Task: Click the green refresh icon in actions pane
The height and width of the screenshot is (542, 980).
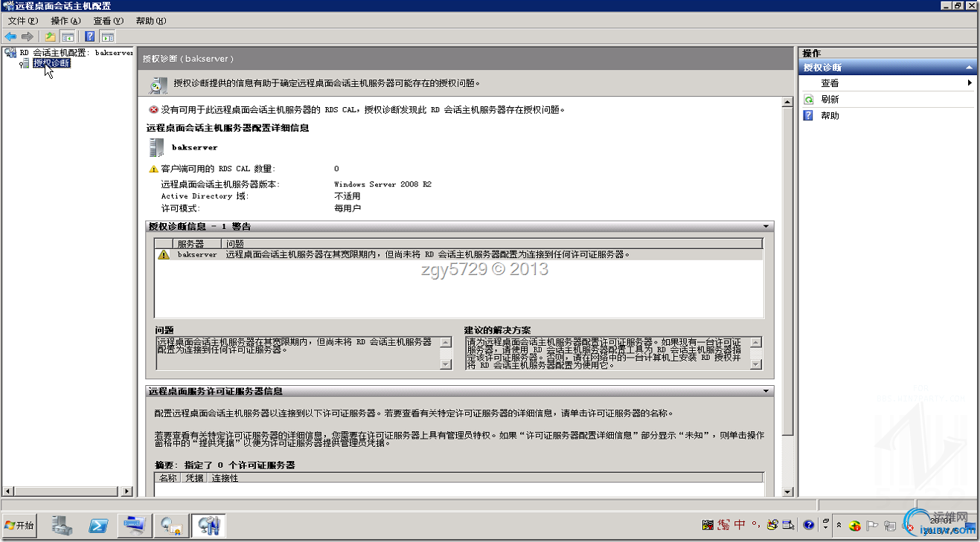Action: tap(808, 100)
